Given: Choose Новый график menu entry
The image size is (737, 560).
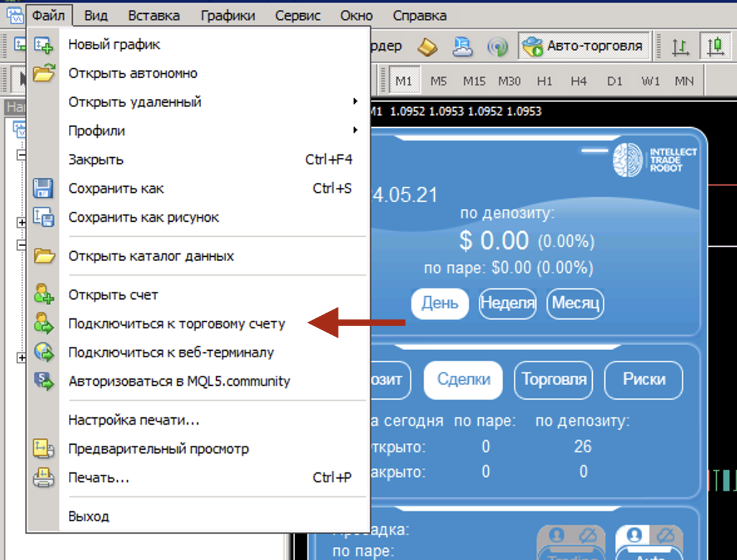Looking at the screenshot, I should tap(198, 44).
